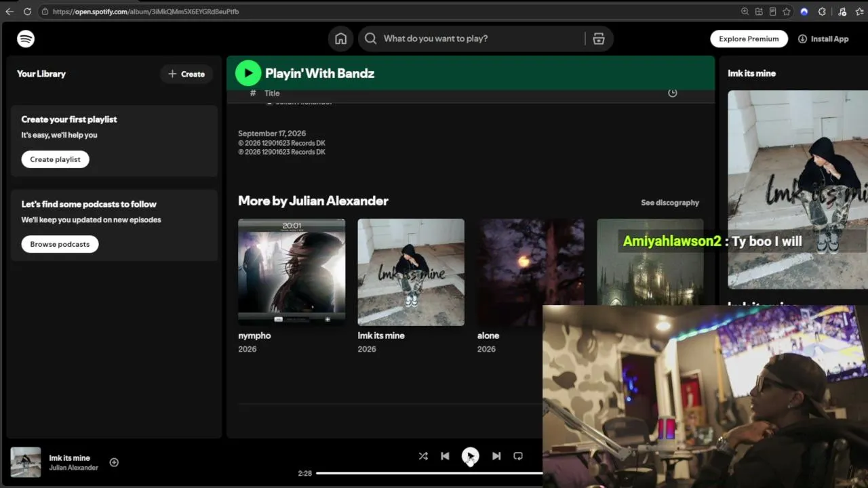This screenshot has width=868, height=488.
Task: Click the duration clock column header
Action: (673, 93)
